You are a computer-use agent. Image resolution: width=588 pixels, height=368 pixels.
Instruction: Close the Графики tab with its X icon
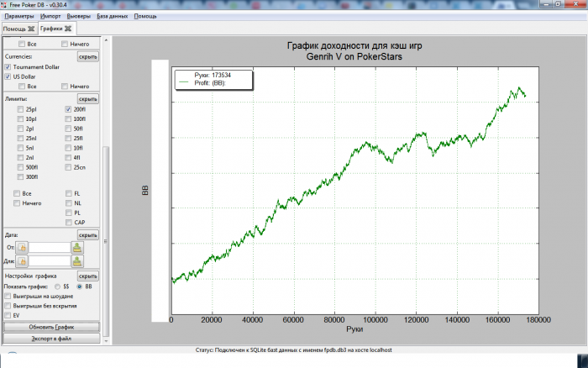click(x=68, y=29)
